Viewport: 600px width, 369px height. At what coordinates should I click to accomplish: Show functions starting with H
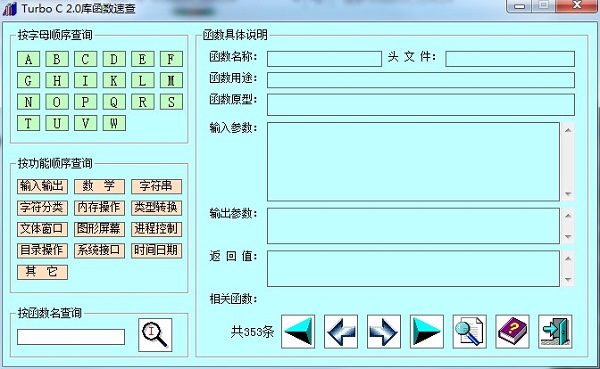[x=57, y=80]
